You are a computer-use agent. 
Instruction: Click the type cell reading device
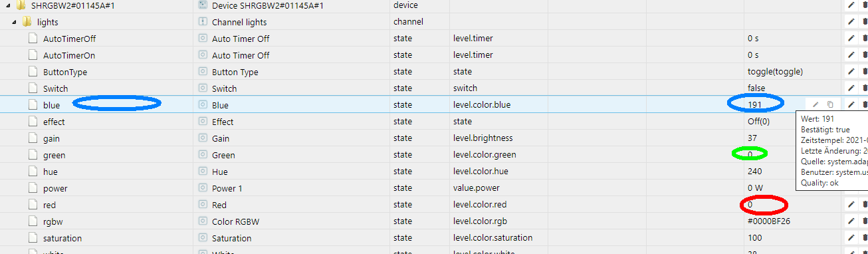[405, 5]
